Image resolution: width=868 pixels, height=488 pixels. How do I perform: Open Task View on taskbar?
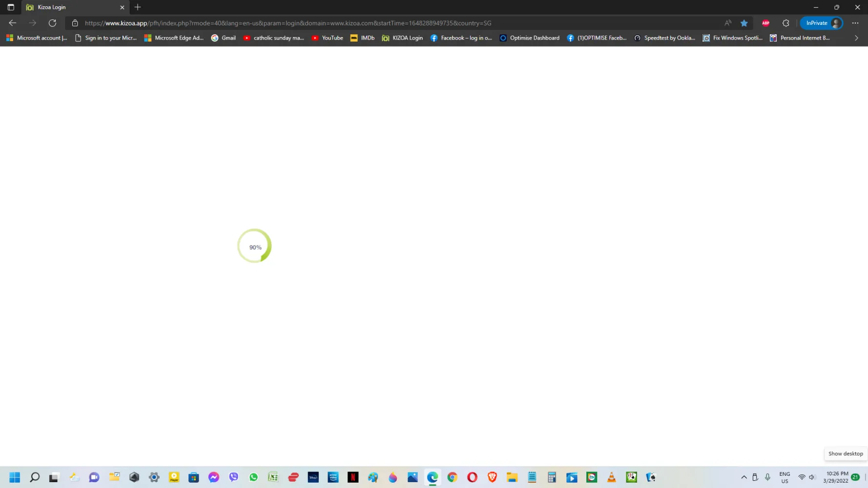click(x=54, y=477)
